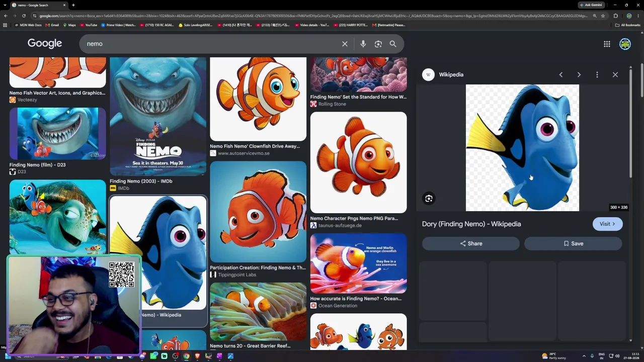Go to the Google homepage via the logo

click(x=45, y=44)
